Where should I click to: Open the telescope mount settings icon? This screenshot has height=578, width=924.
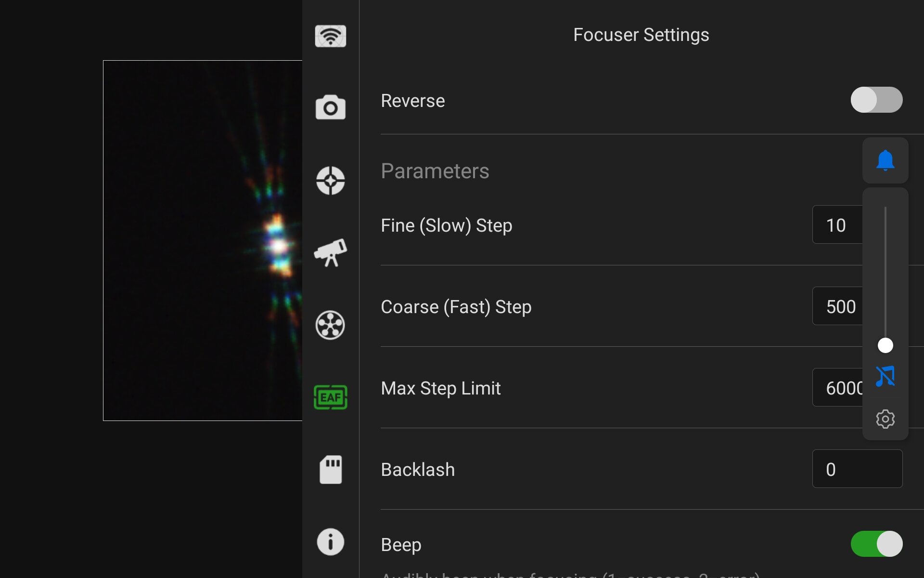tap(330, 252)
